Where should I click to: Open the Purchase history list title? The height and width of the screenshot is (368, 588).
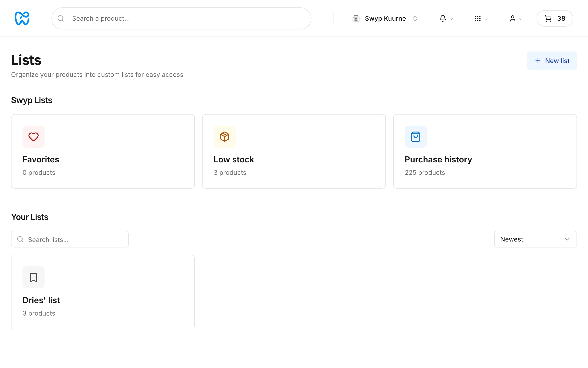coord(438,159)
